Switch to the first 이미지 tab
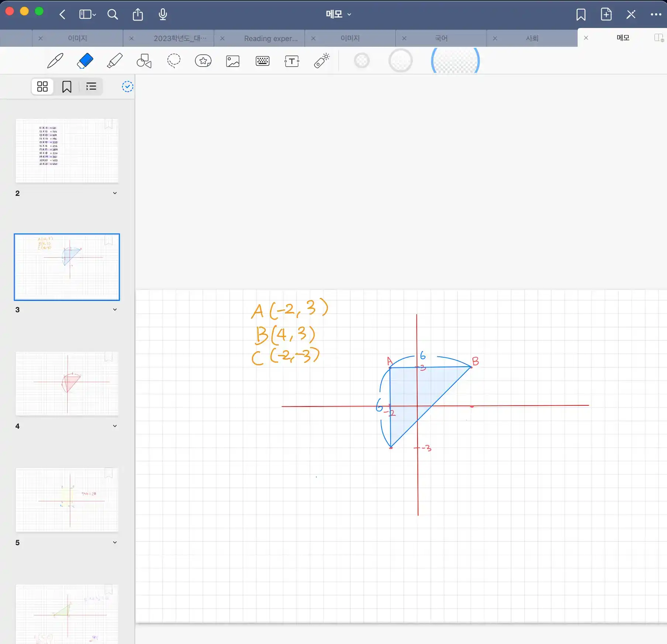The image size is (667, 644). click(77, 38)
